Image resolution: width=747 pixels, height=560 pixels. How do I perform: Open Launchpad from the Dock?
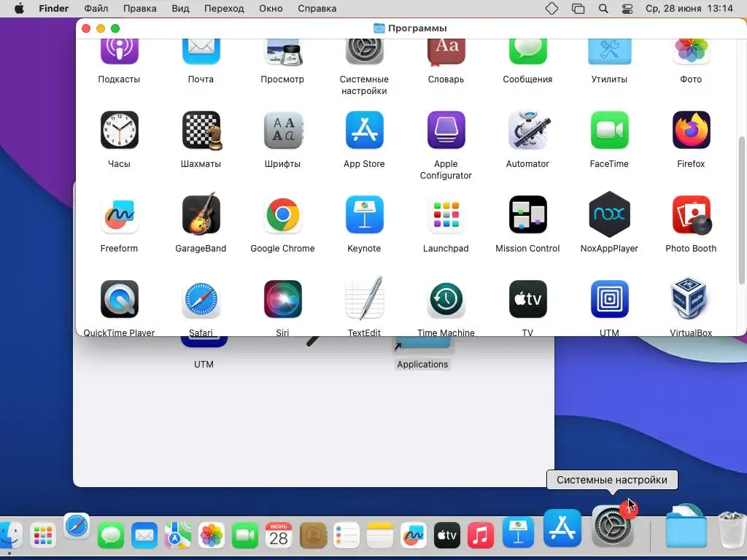point(43,535)
